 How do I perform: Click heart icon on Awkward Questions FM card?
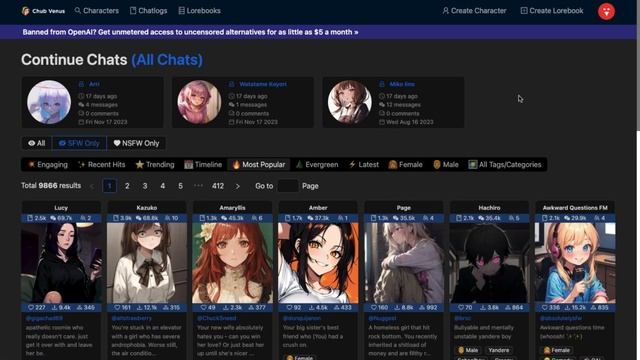coord(545,307)
